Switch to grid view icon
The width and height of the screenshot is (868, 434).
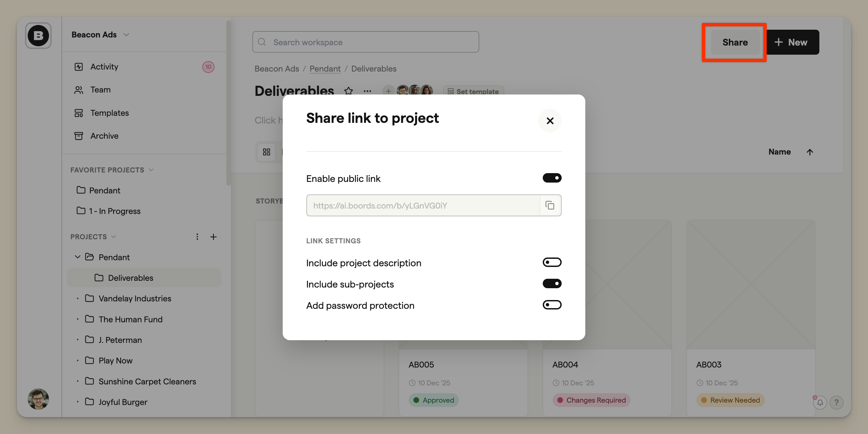(266, 152)
